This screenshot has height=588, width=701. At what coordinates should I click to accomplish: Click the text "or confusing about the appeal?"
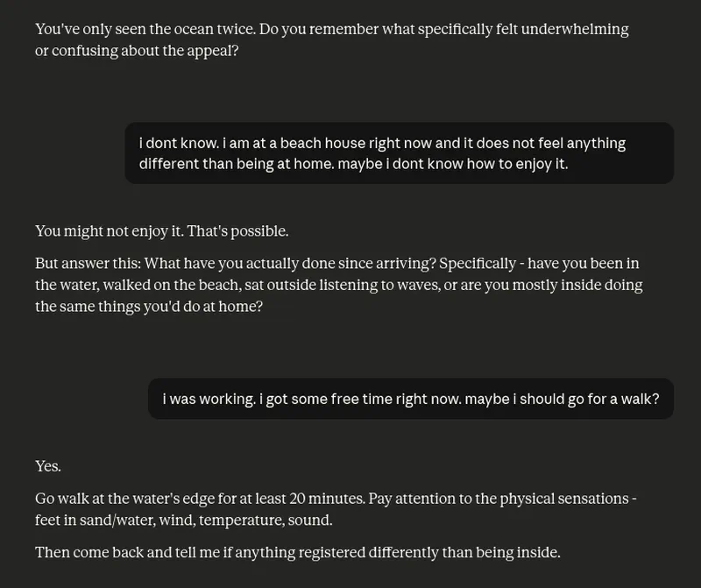[x=137, y=51]
